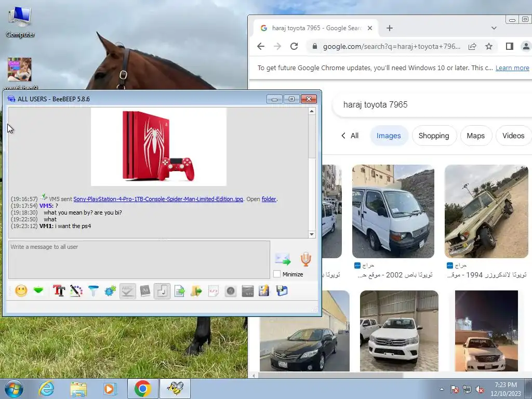Open the white Toyota bus 2002 image
532x399 pixels.
[393, 211]
